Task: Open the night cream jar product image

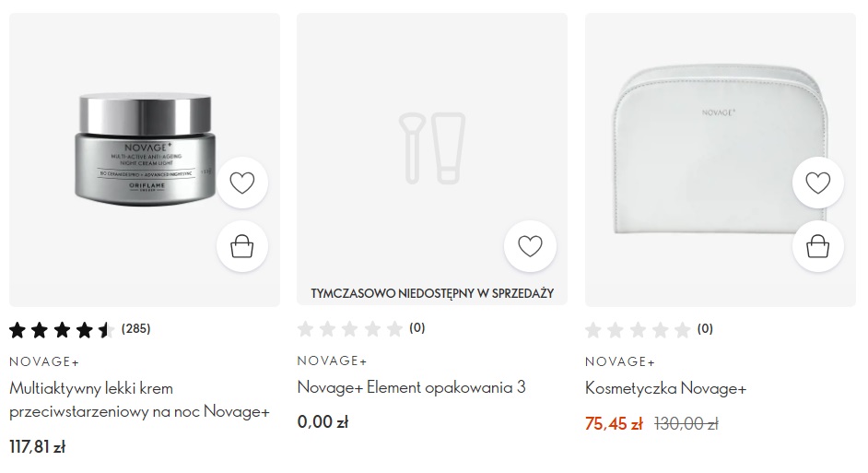Action: 145,149
